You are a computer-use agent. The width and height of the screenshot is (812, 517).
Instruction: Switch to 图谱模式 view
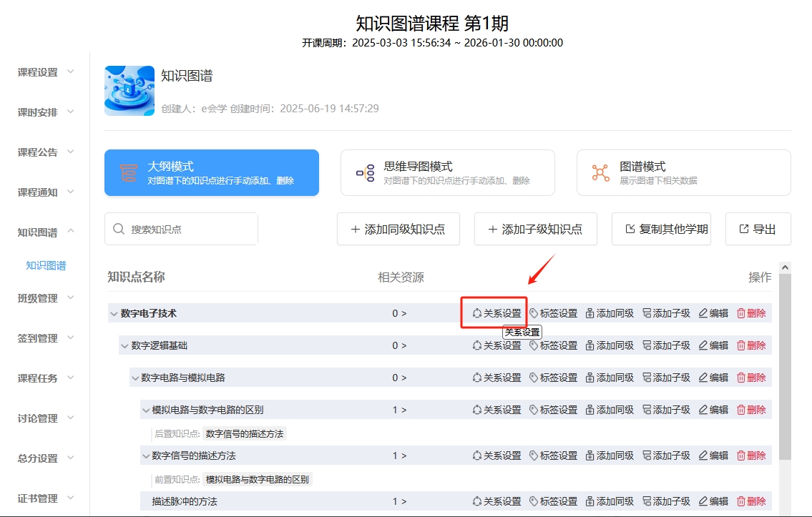(x=683, y=172)
